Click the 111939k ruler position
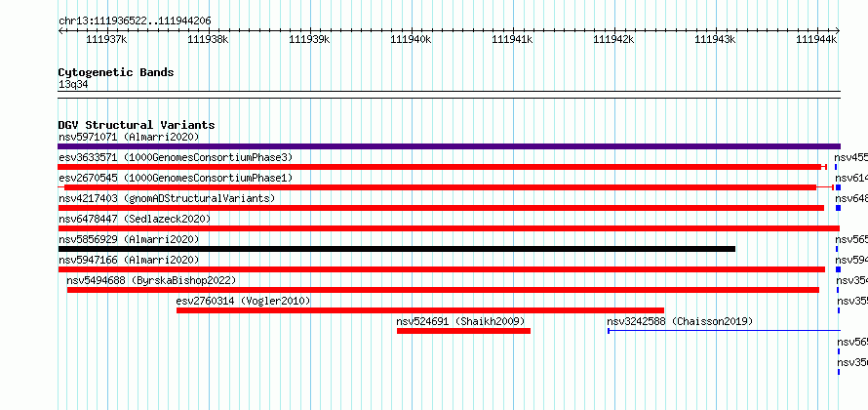Screen dimensions: 868x410 point(309,39)
